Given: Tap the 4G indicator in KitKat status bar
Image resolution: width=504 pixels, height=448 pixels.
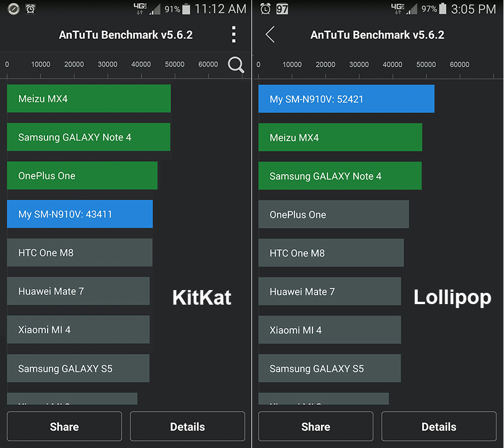Looking at the screenshot, I should pyautogui.click(x=140, y=8).
